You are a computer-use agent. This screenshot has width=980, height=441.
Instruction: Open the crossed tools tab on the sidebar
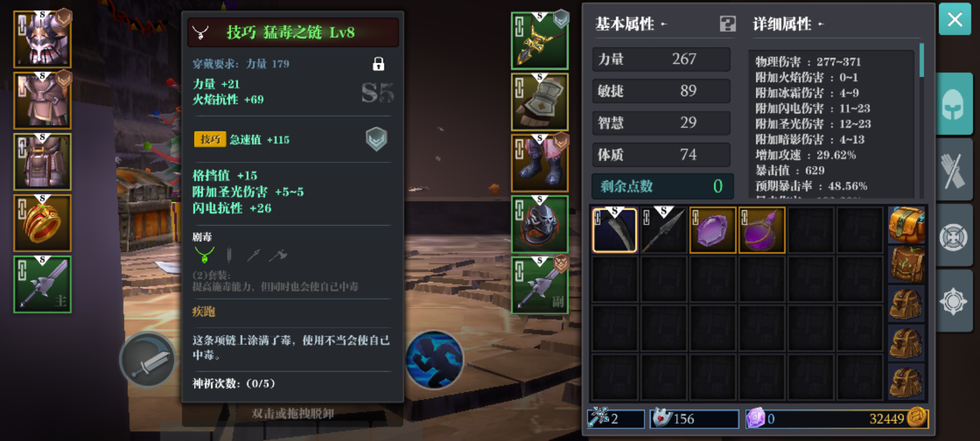tap(954, 170)
